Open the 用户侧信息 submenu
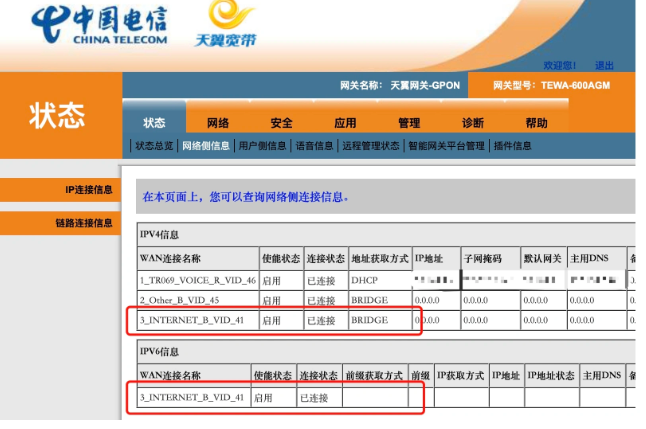Screen dimensions: 646x429 pyautogui.click(x=262, y=146)
